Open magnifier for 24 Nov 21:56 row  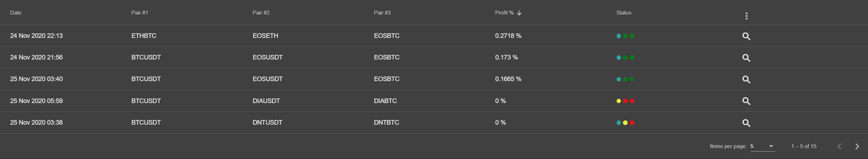tap(746, 58)
